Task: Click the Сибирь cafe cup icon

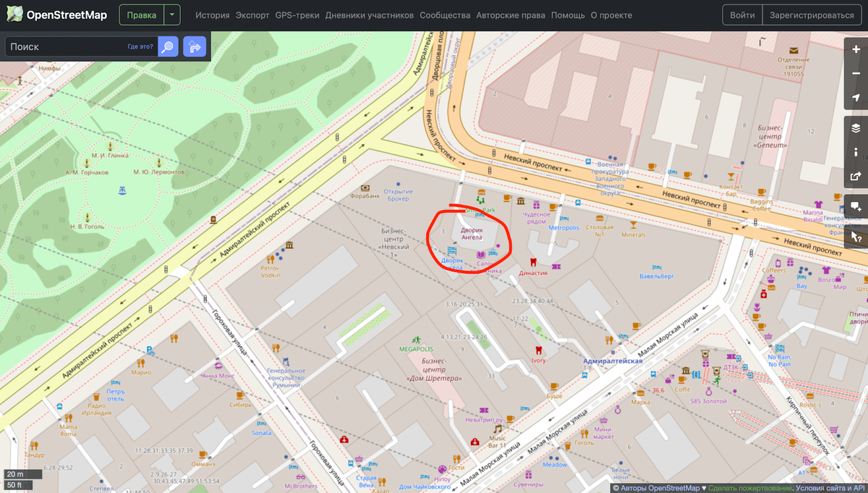Action: click(x=240, y=396)
